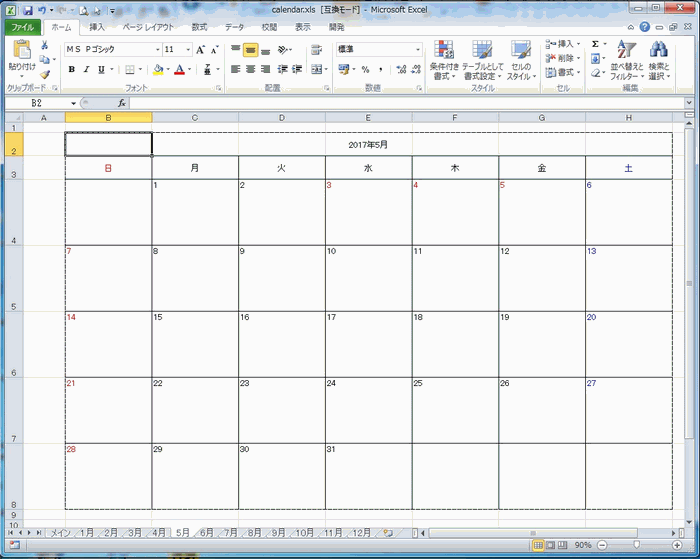700x559 pixels.
Task: Toggle bottom vertical alignment button
Action: (265, 50)
